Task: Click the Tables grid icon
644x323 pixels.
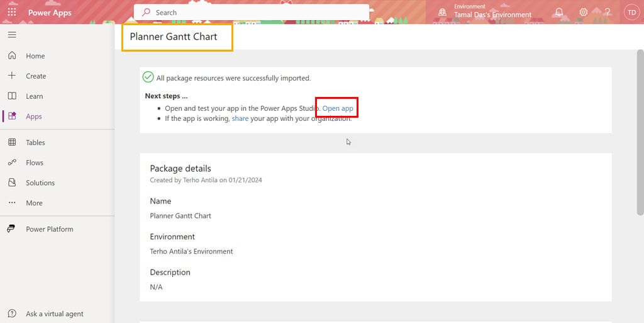Action: (x=12, y=142)
